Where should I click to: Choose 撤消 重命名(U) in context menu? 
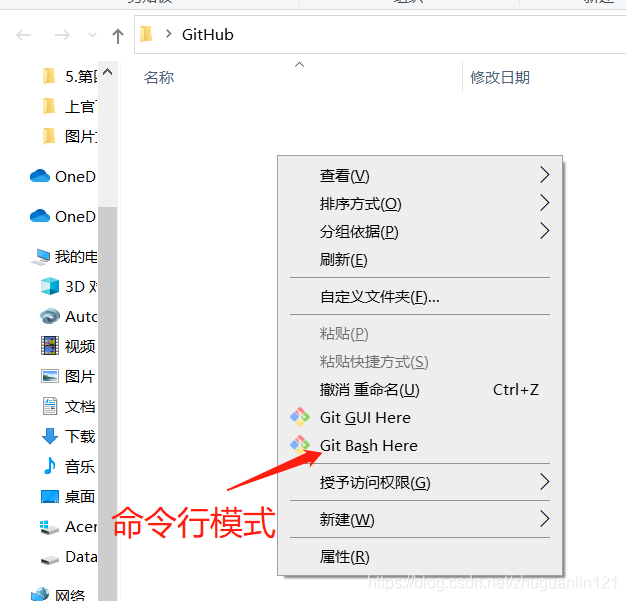tap(420, 389)
